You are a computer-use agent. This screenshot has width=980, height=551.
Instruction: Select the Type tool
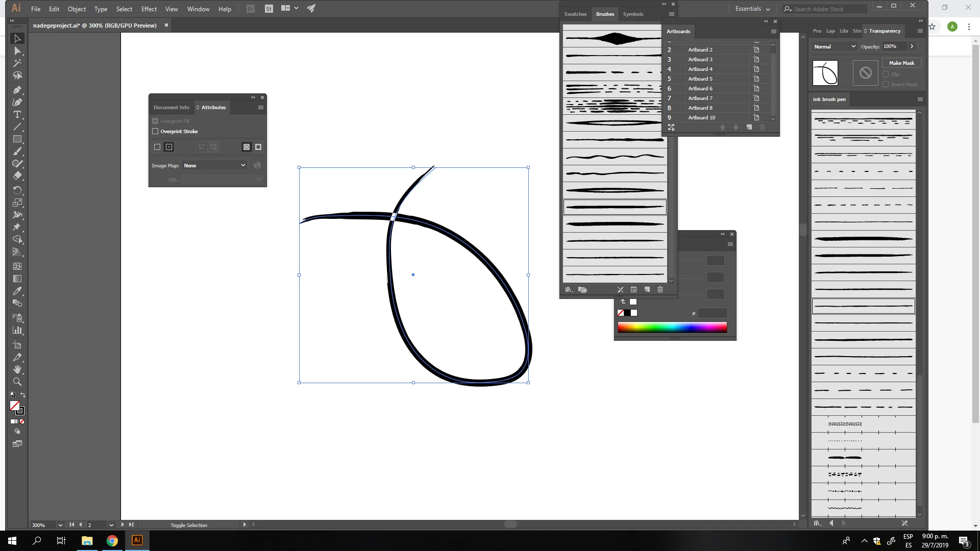point(17,114)
